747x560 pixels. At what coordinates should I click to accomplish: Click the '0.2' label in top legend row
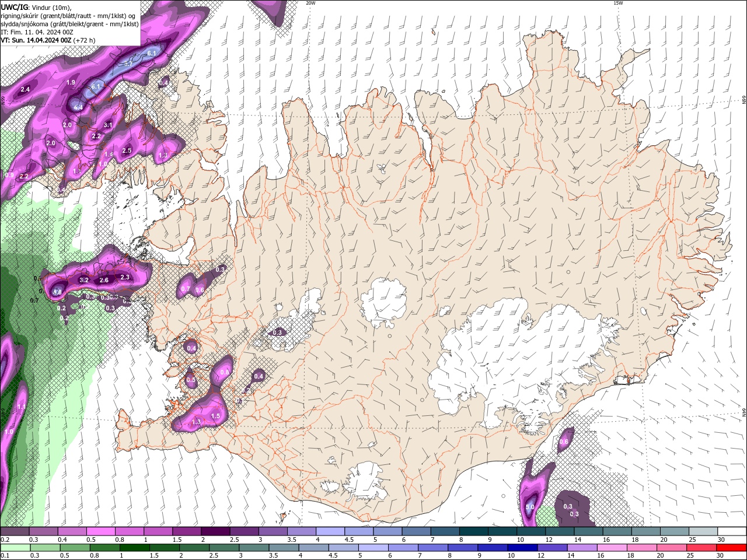click(5, 540)
